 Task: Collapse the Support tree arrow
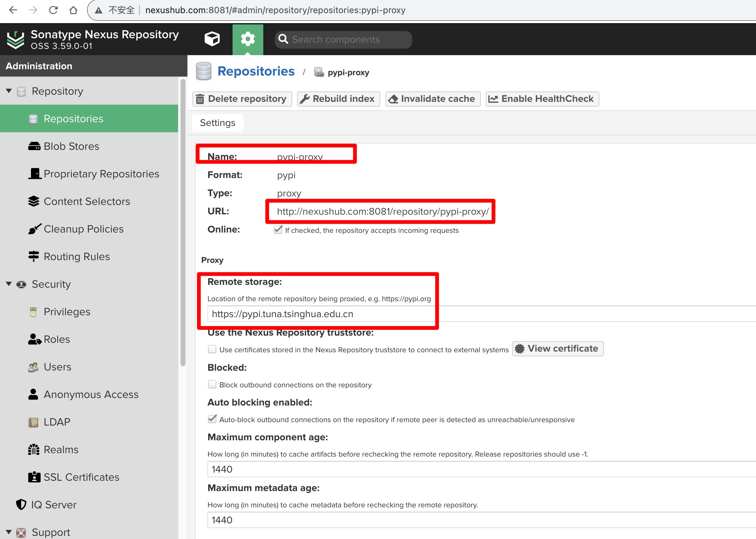coord(9,532)
